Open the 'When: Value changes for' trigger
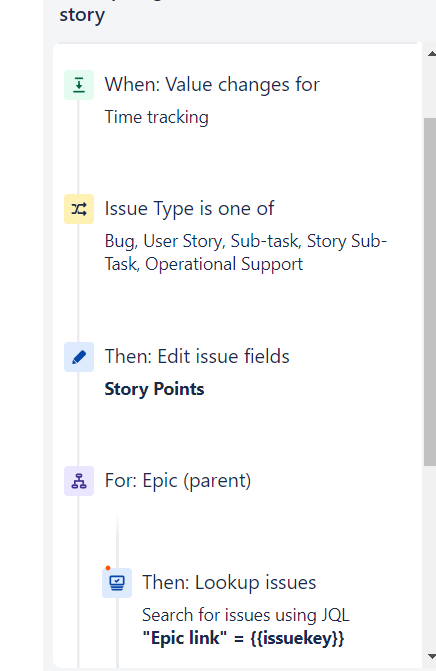Screen dimensions: 436x671 pyautogui.click(x=212, y=85)
